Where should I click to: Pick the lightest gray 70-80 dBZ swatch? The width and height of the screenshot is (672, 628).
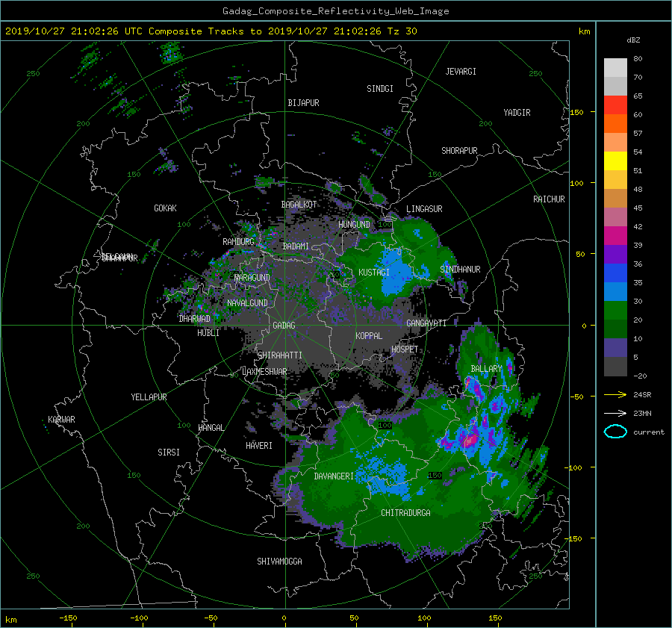tap(615, 67)
